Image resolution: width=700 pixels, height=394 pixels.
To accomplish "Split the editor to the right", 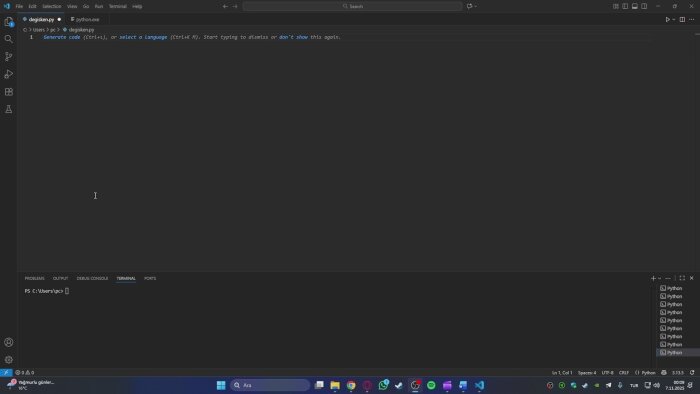I will [682, 20].
